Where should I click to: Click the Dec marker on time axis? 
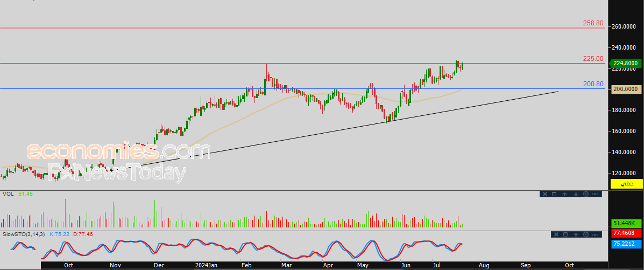point(159,265)
